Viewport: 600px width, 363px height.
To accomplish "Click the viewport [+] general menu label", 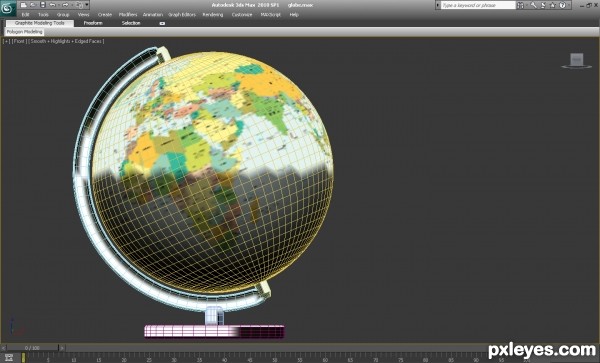I will tap(7, 41).
